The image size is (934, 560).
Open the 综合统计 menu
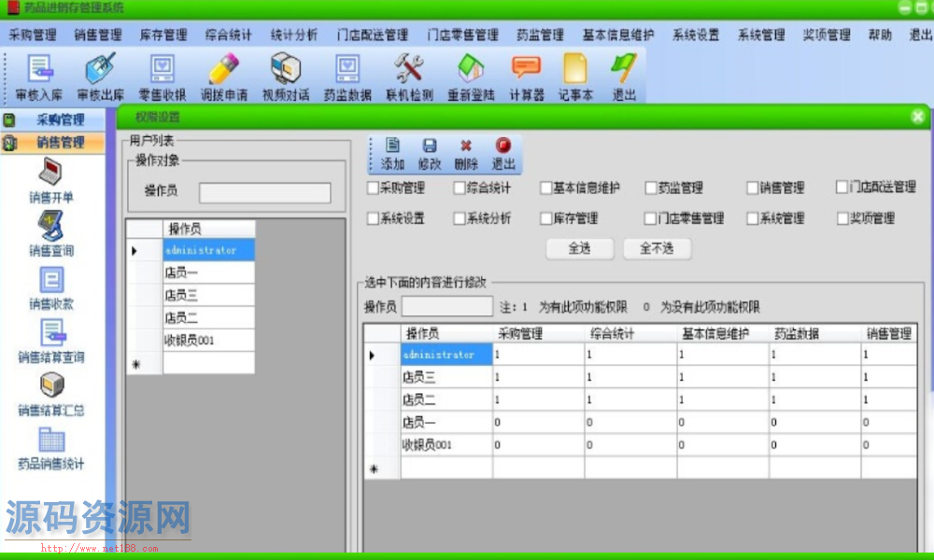tap(228, 35)
